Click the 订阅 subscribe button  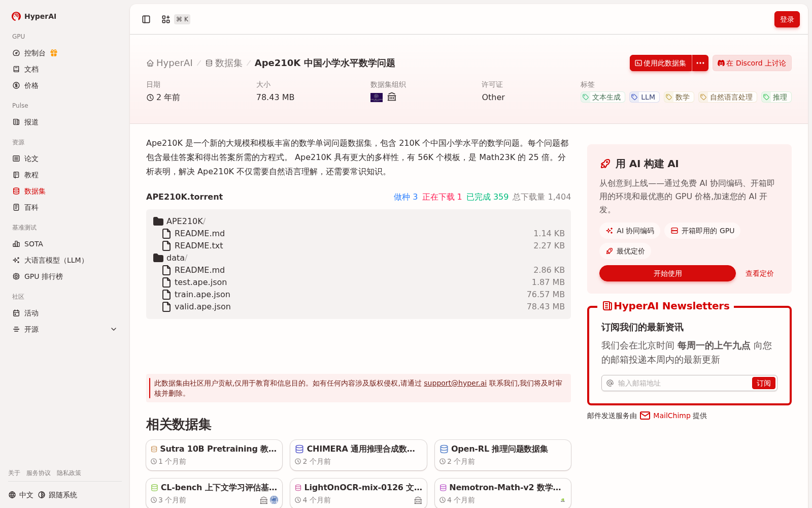coord(763,383)
